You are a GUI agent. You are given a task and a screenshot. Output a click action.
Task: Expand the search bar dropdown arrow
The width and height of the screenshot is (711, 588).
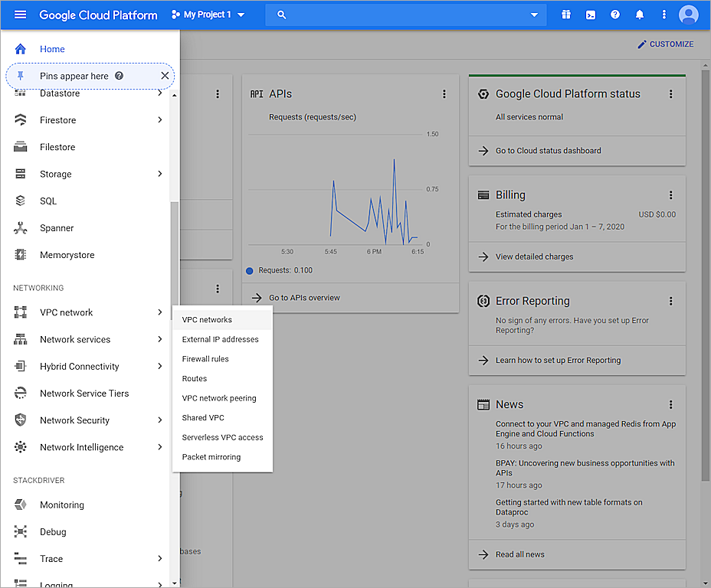534,15
